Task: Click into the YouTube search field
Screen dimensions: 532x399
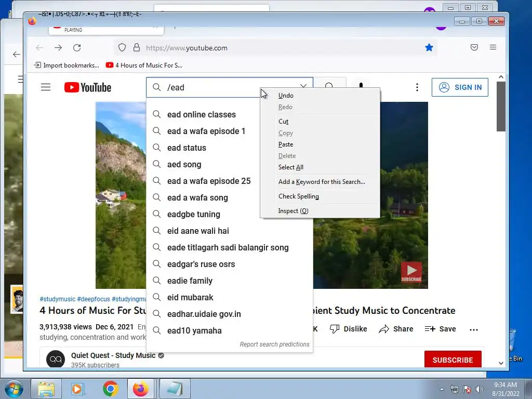Action: click(x=229, y=87)
